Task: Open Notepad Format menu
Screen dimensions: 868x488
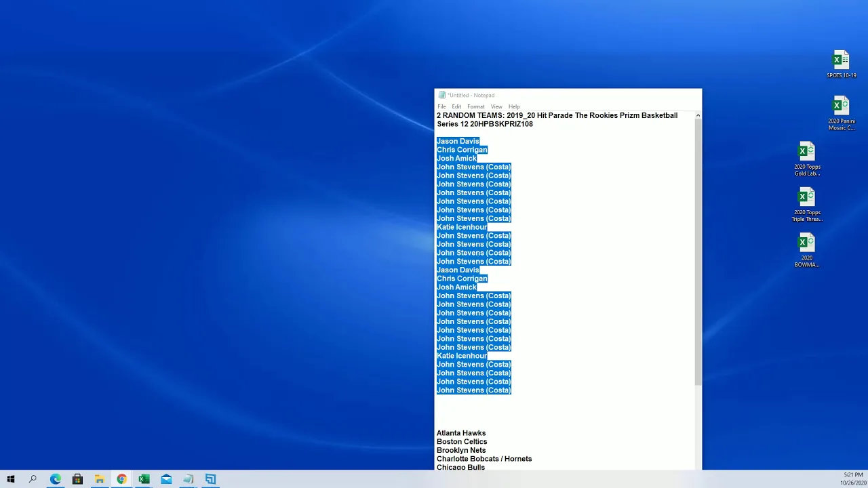Action: (476, 106)
